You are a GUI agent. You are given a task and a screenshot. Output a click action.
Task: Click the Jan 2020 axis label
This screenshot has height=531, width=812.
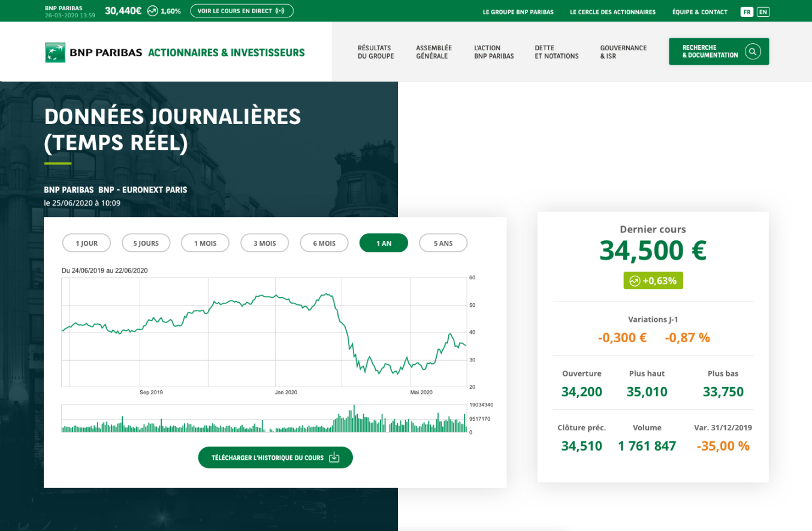(x=286, y=393)
